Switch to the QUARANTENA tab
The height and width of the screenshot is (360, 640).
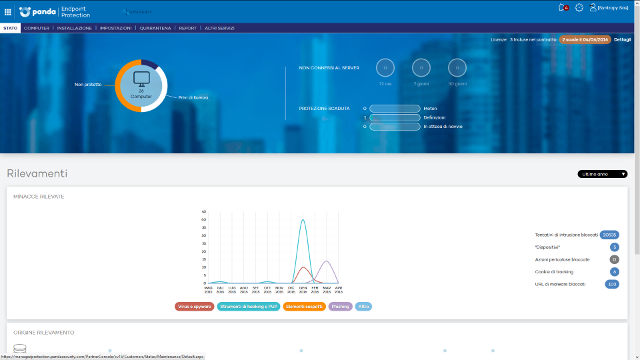pos(155,28)
